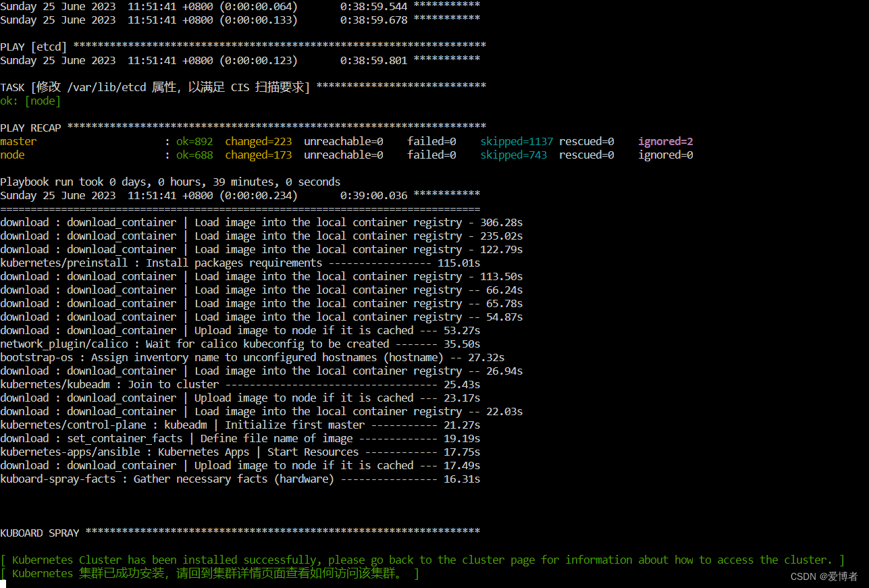This screenshot has height=588, width=869.
Task: Click the "Wait for calico kubeconfig" line
Action: click(240, 344)
